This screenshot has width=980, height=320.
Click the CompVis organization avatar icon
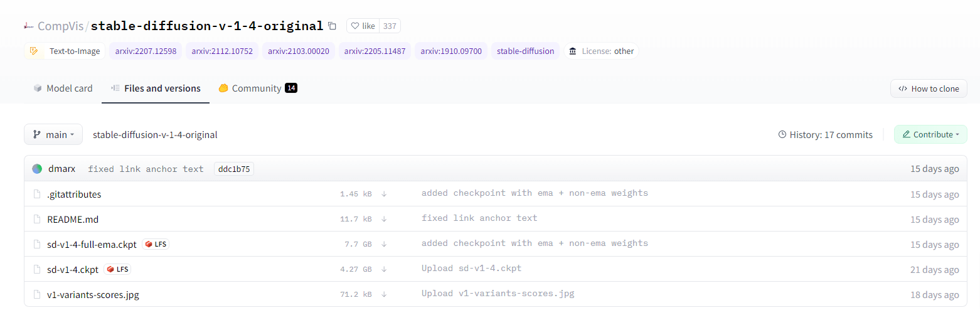[x=29, y=26]
